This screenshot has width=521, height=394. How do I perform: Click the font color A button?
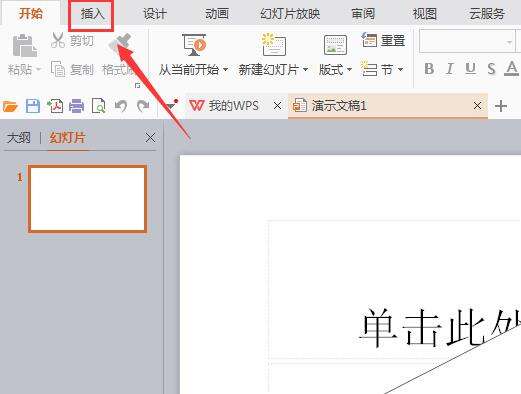pyautogui.click(x=511, y=68)
